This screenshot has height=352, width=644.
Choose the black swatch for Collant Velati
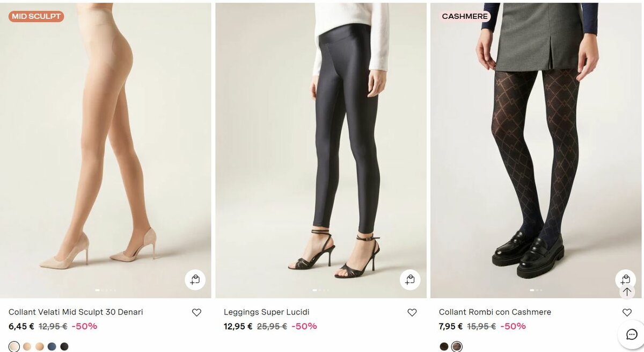tap(64, 347)
